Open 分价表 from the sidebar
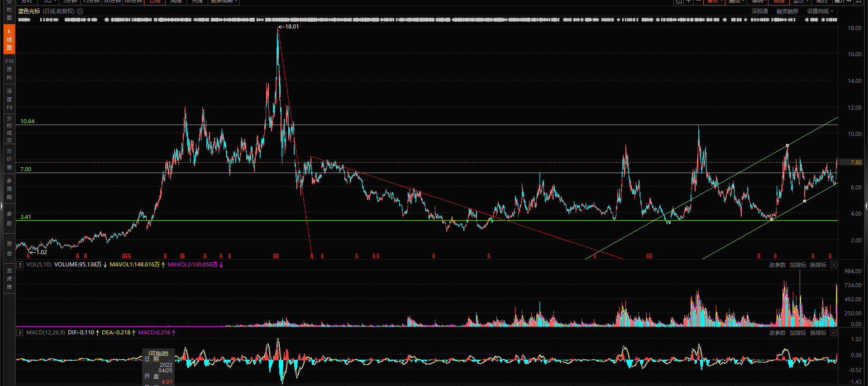 9,159
